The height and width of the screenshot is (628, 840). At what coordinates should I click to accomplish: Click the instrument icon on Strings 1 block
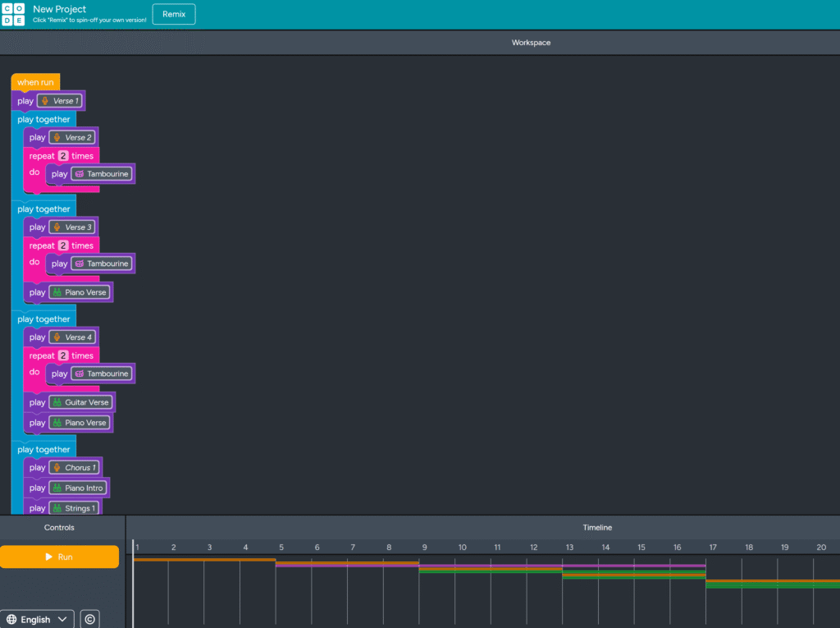(x=57, y=508)
